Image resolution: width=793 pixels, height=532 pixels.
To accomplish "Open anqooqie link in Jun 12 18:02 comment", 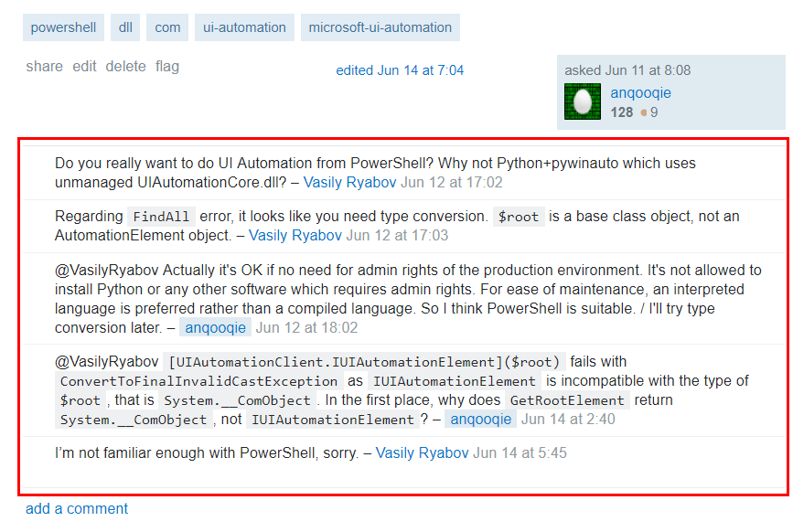I will coord(215,327).
